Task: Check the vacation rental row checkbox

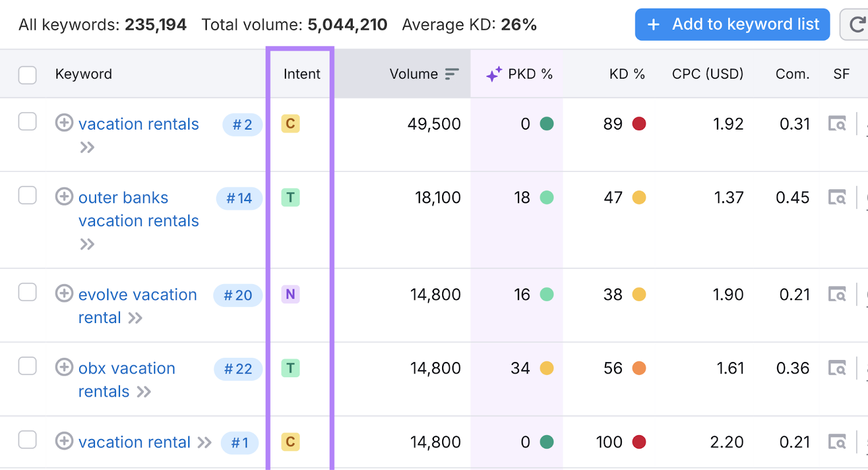Action: click(28, 440)
